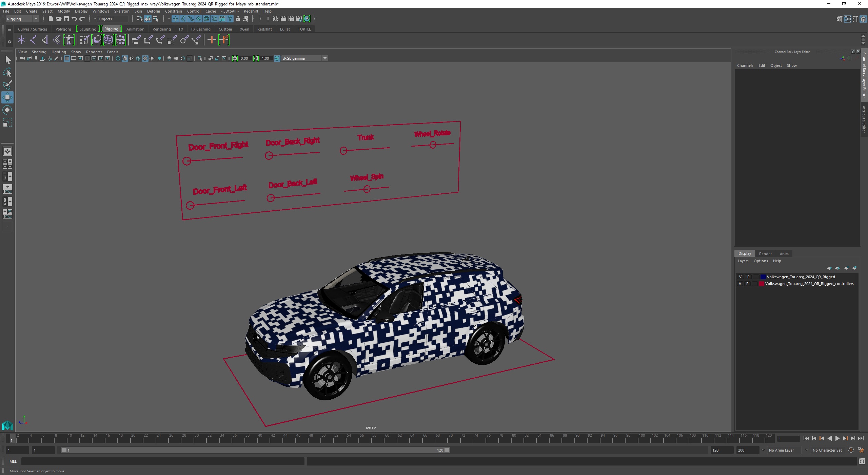
Task: Switch to the Render layer tab
Action: click(x=765, y=253)
